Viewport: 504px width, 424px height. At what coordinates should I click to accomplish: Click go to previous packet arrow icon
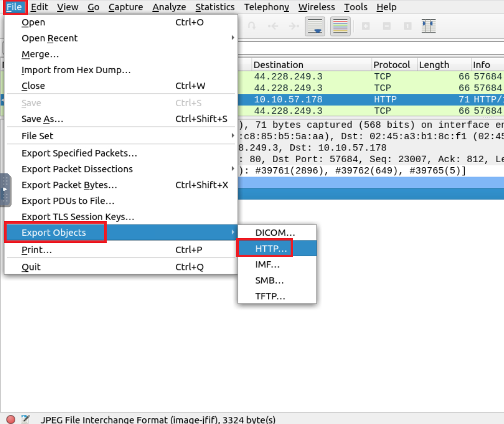273,26
